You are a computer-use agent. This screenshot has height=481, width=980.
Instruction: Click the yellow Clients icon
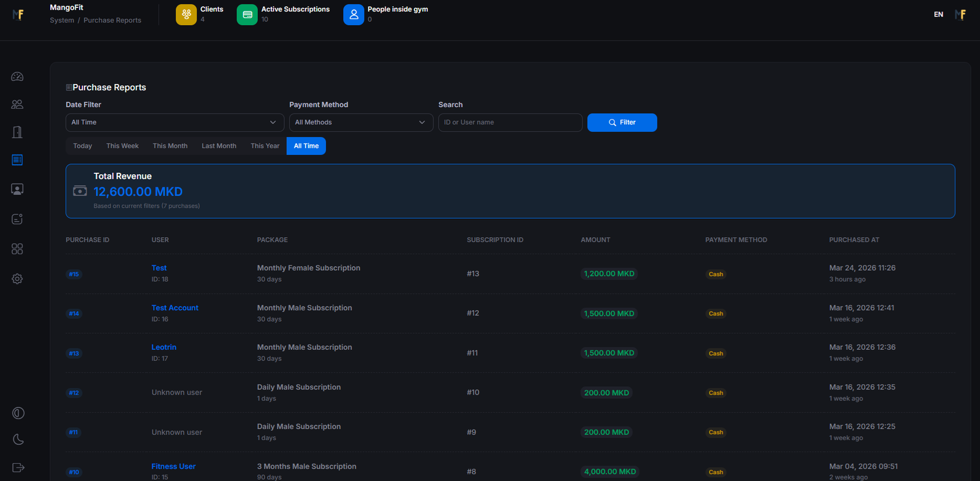[186, 15]
